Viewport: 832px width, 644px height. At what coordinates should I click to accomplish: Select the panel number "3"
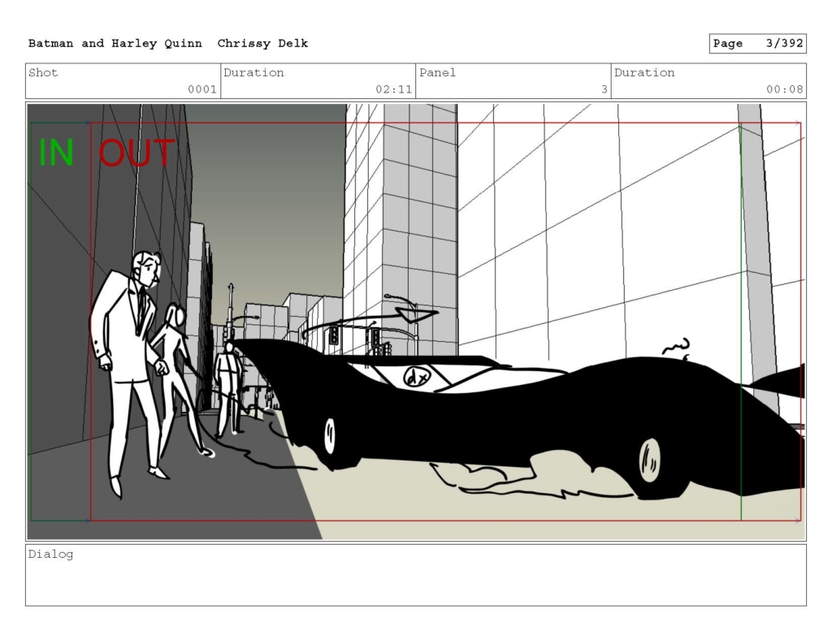(x=604, y=89)
